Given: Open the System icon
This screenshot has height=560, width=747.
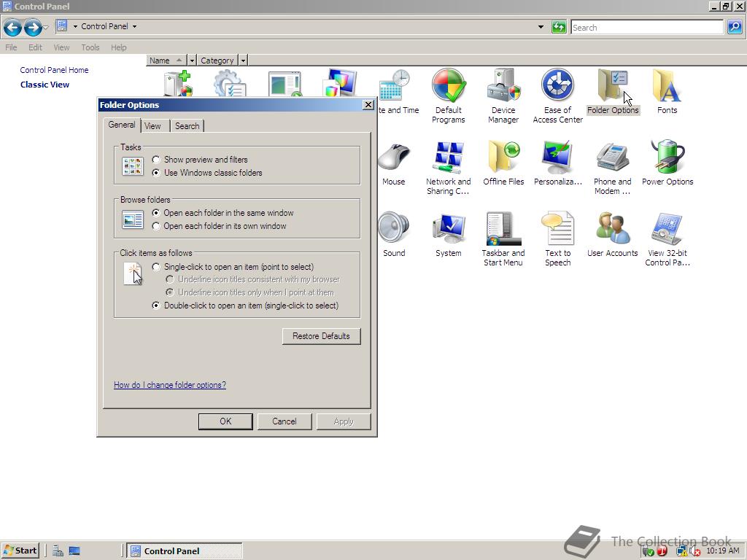Looking at the screenshot, I should tap(449, 236).
